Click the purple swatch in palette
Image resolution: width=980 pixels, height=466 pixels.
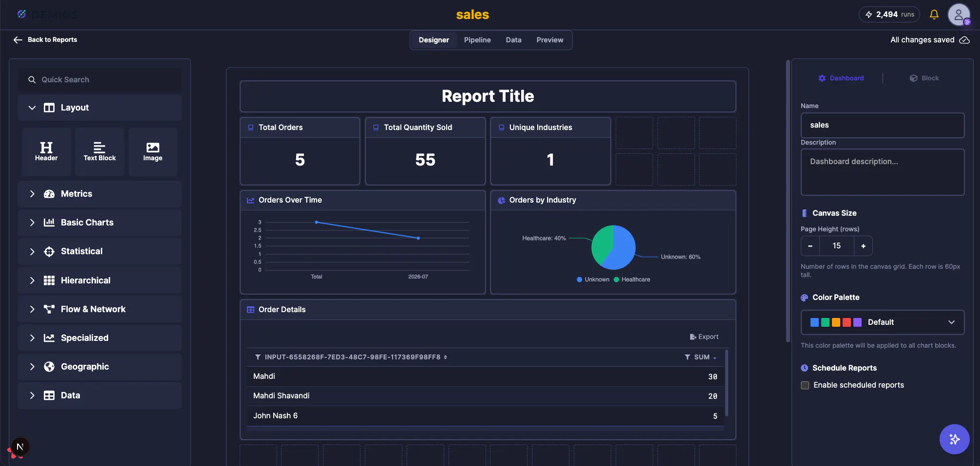[857, 322]
